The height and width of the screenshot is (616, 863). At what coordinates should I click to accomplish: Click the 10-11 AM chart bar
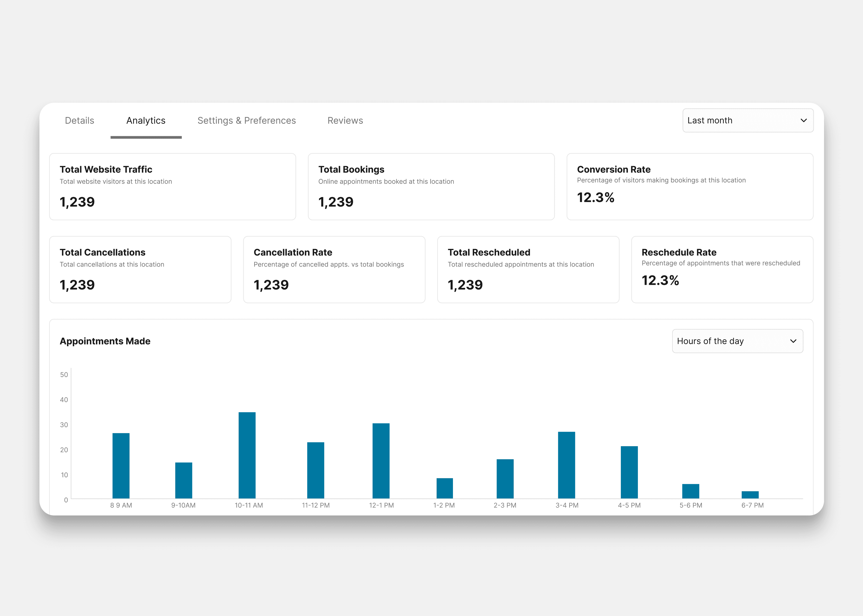pyautogui.click(x=247, y=455)
